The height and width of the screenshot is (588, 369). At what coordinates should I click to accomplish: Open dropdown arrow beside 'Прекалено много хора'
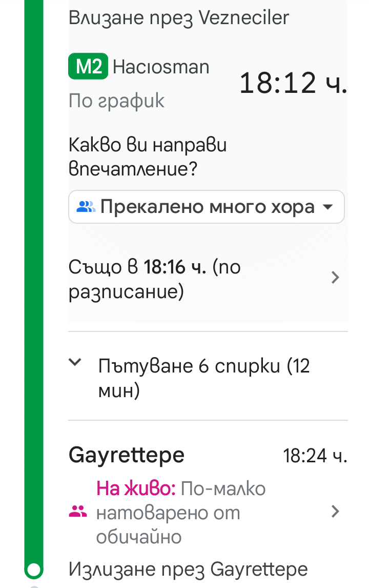point(326,207)
